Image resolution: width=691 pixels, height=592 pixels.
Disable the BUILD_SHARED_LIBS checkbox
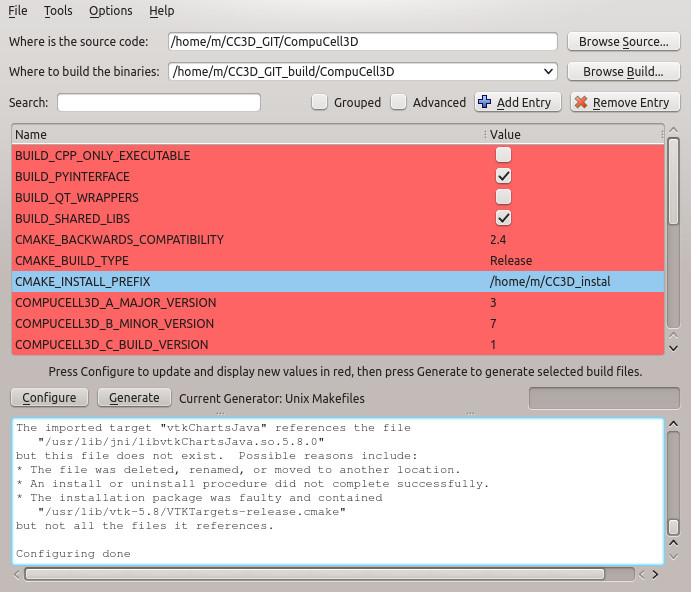[x=504, y=218]
